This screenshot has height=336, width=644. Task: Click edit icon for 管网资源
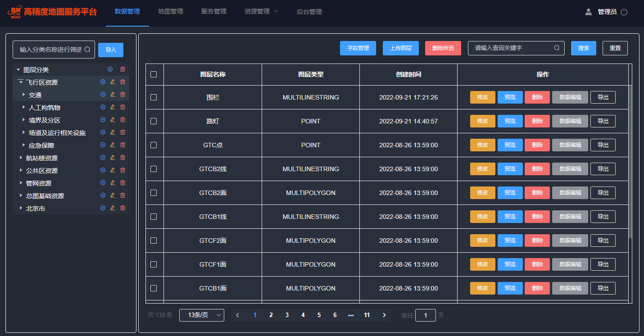[x=113, y=183]
